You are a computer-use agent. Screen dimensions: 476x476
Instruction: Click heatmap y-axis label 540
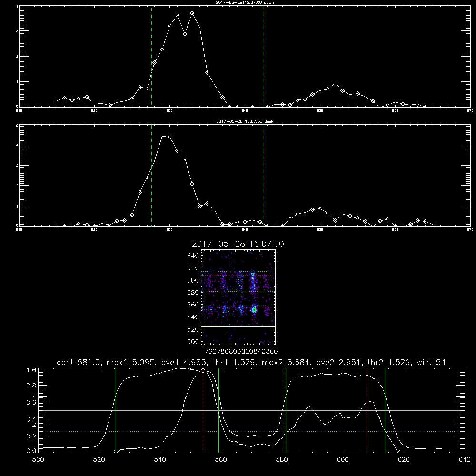193,317
